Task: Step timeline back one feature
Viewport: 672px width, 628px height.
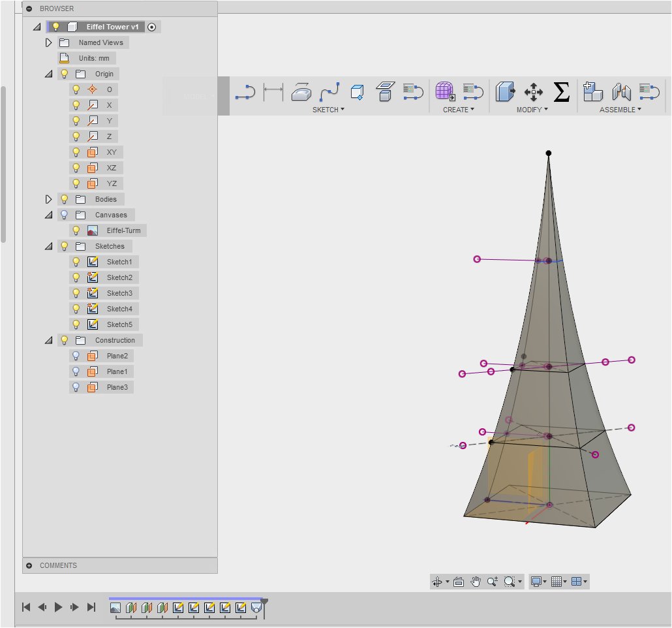Action: click(x=42, y=607)
